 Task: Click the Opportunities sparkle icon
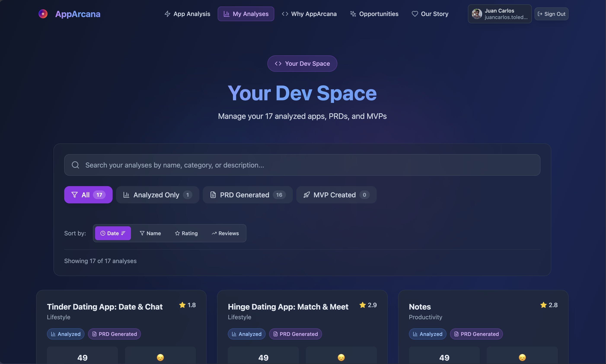tap(353, 14)
